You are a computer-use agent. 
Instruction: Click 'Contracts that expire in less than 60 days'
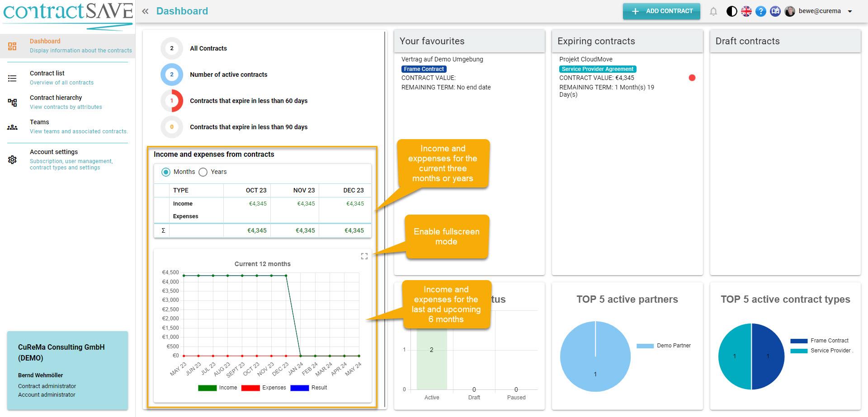click(249, 101)
